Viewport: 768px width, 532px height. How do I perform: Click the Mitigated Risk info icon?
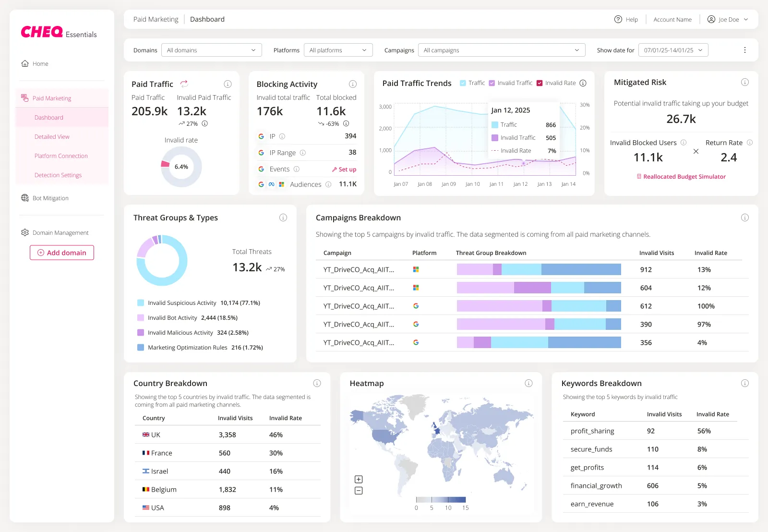click(744, 82)
